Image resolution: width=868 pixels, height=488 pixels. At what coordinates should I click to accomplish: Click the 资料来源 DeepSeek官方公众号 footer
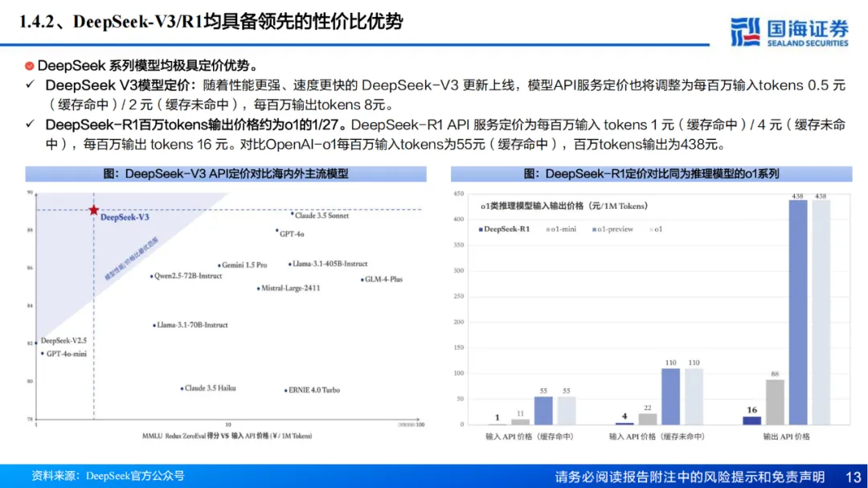[x=108, y=476]
